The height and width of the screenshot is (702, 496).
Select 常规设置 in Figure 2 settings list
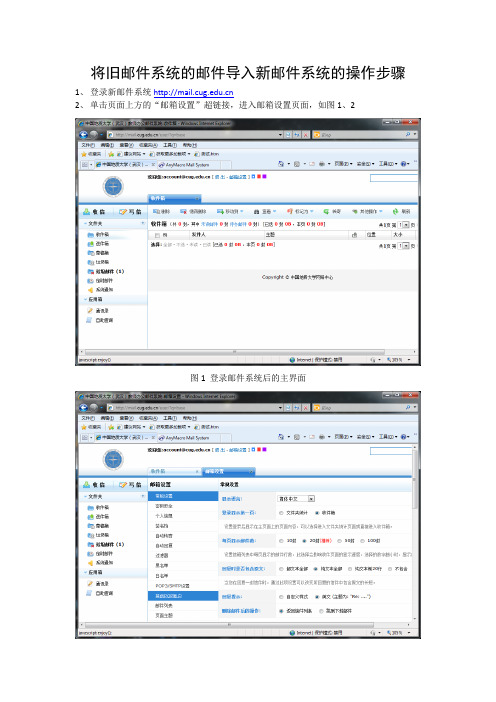[183, 496]
